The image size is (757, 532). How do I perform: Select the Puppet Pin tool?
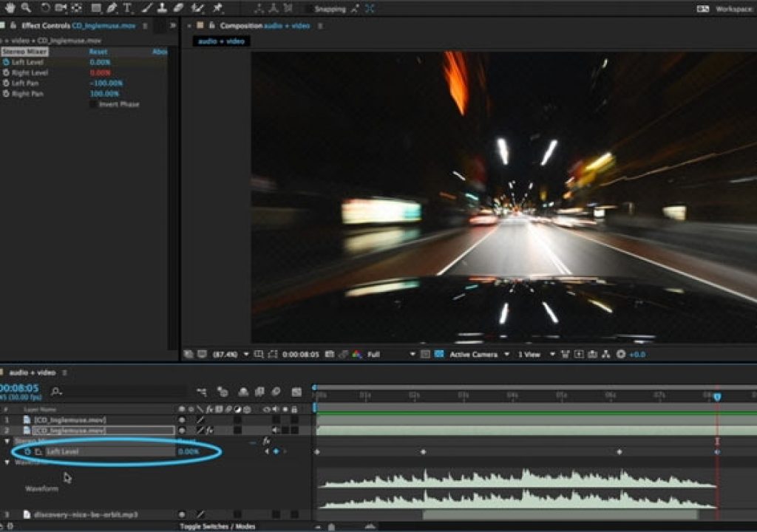217,7
